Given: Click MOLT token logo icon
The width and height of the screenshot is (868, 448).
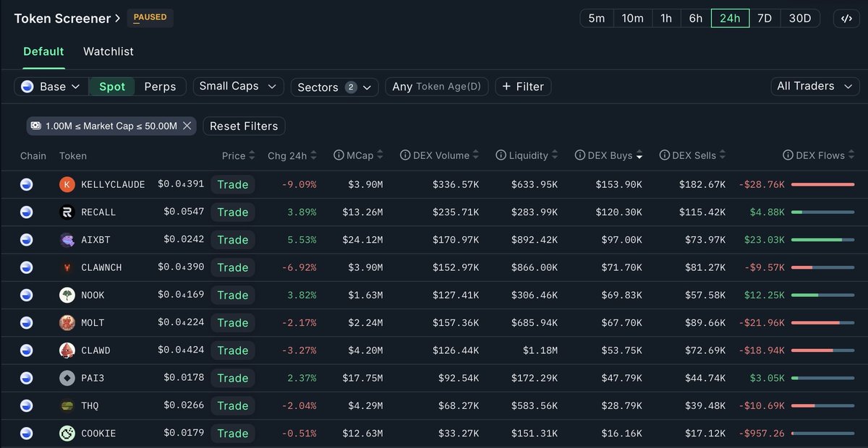Looking at the screenshot, I should [x=67, y=322].
